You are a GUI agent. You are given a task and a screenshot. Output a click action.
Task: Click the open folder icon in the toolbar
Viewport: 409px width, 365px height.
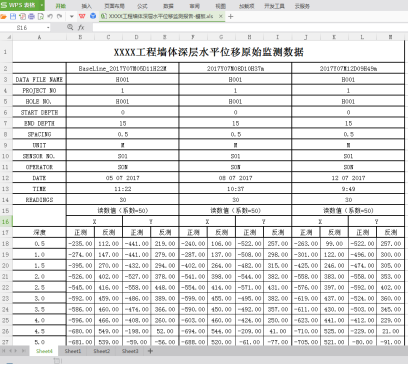4,16
